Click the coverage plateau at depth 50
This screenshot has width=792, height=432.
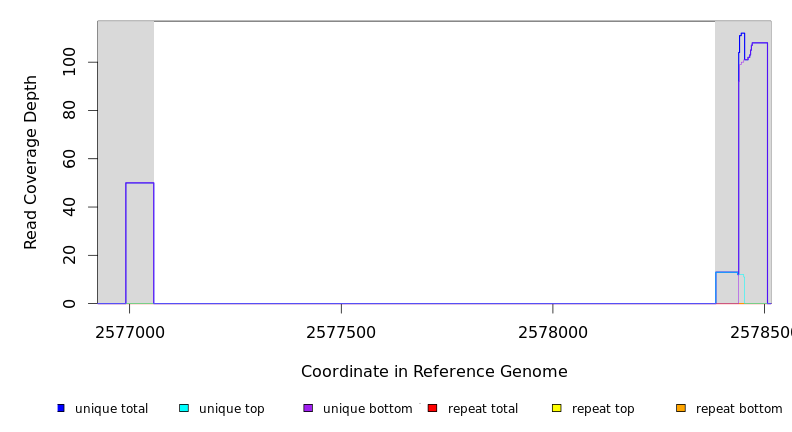coord(140,183)
